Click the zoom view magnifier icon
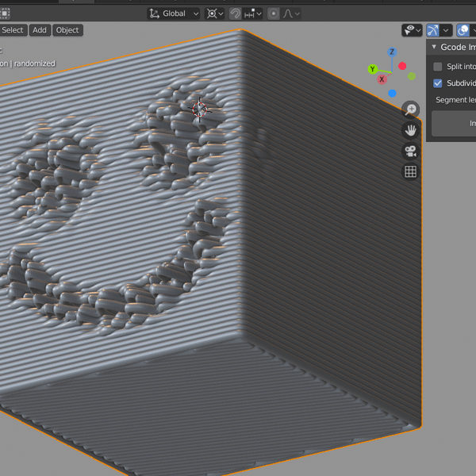476x476 pixels. coord(410,109)
